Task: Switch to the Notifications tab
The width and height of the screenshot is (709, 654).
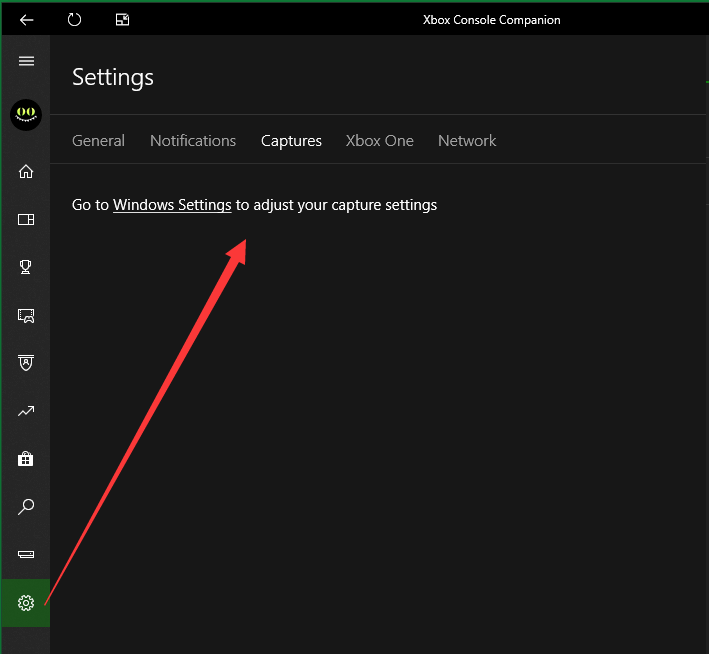Action: (193, 141)
